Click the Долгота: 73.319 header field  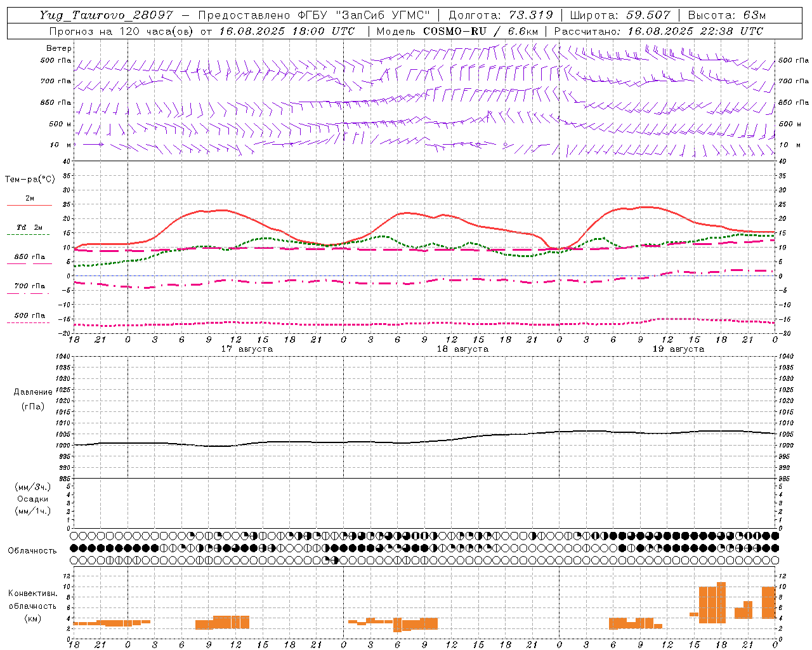pos(501,15)
